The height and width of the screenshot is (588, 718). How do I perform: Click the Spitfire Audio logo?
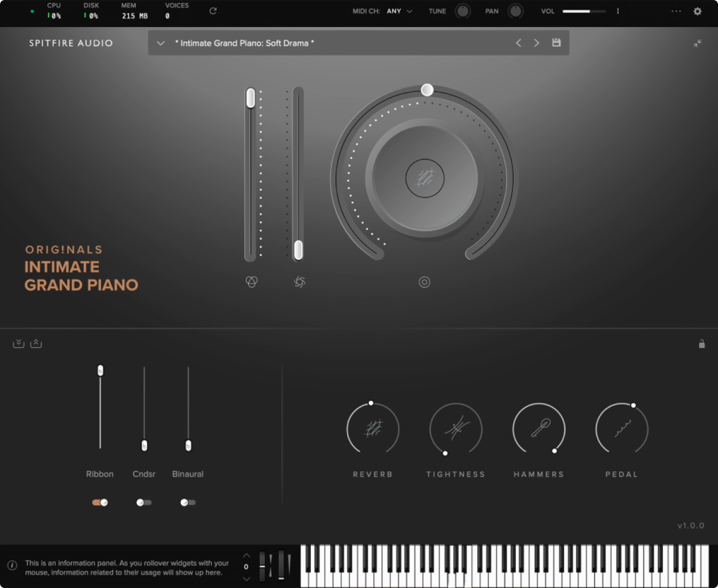point(71,43)
